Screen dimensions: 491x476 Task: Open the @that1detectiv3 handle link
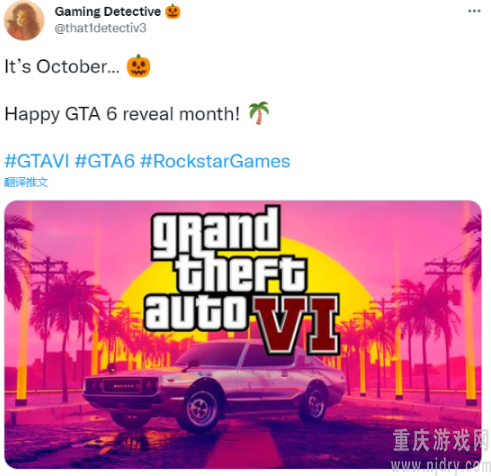coord(100,28)
